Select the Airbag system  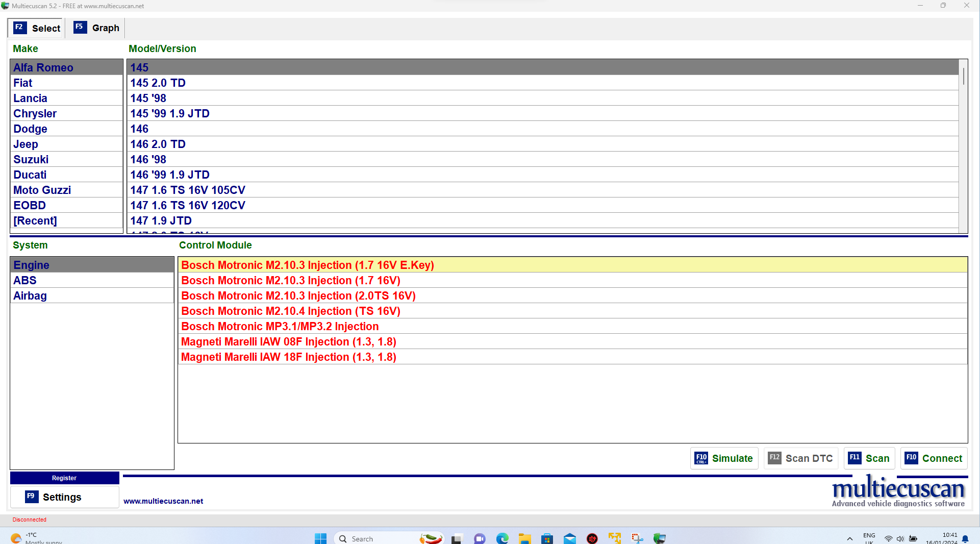pyautogui.click(x=92, y=295)
